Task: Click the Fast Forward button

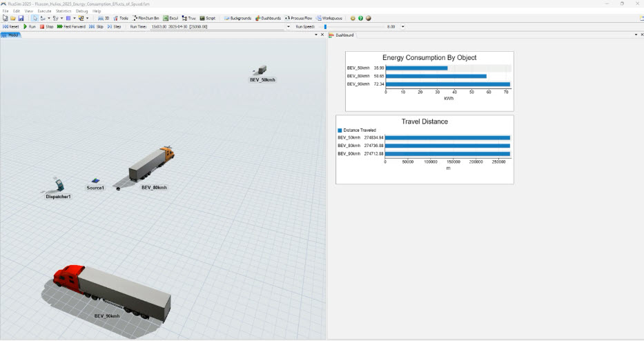Action: coord(70,26)
